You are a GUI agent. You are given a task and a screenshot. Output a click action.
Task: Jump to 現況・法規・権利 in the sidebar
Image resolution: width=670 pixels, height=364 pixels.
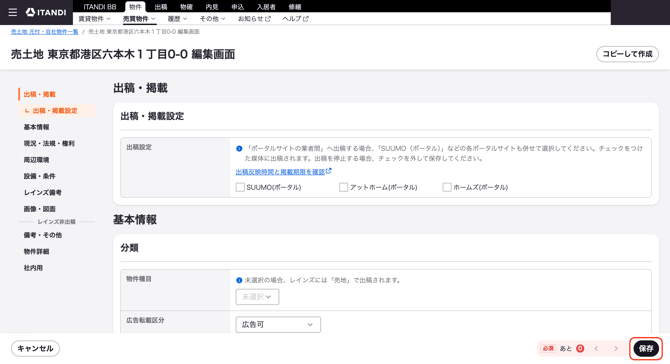tap(49, 144)
